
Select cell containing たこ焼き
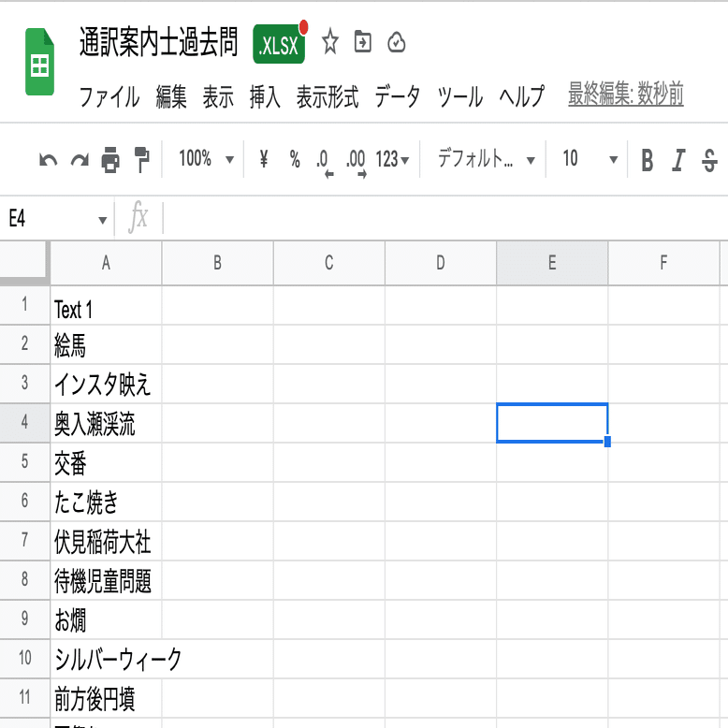tap(106, 502)
